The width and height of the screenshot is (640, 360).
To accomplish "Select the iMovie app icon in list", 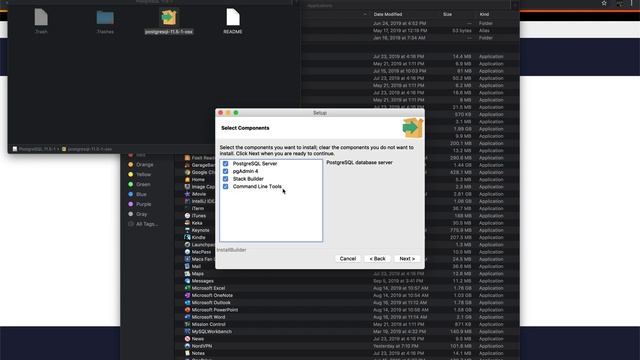I will [187, 194].
